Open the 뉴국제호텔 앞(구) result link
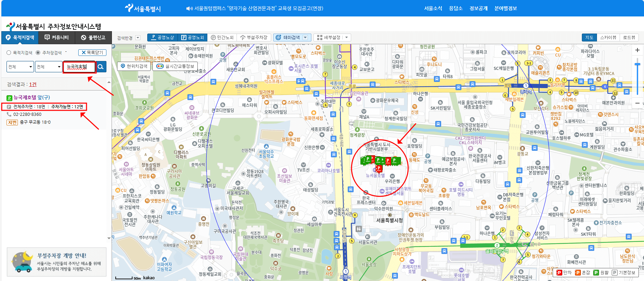Image resolution: width=644 pixels, height=281 pixels. click(x=32, y=98)
